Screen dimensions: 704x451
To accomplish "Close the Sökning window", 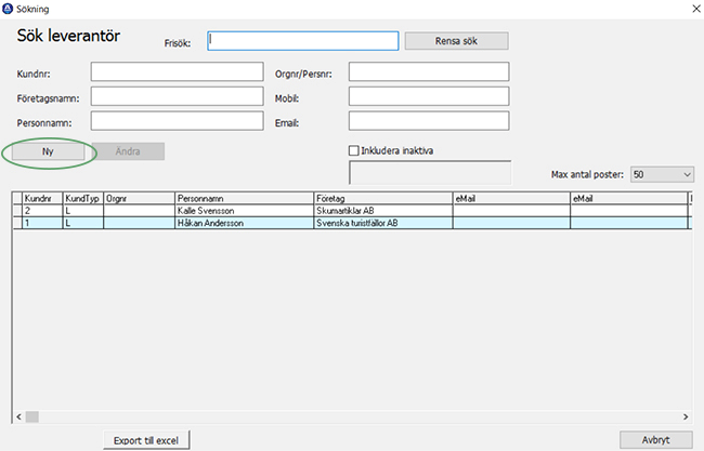I will click(696, 9).
